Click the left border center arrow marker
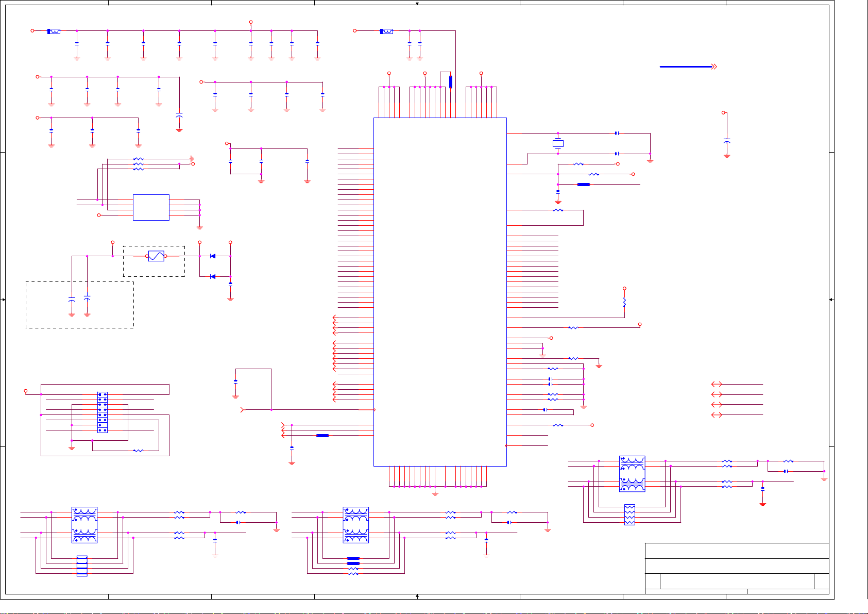The height and width of the screenshot is (614, 868). pyautogui.click(x=3, y=300)
